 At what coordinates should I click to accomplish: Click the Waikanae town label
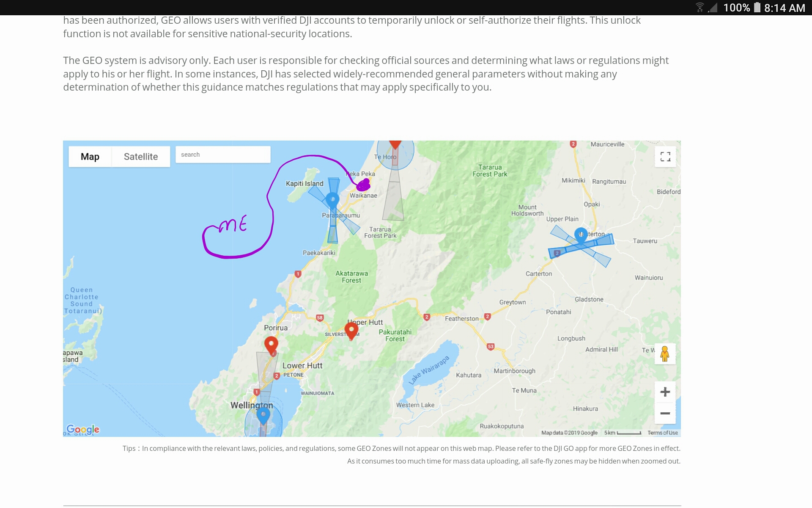pos(363,196)
